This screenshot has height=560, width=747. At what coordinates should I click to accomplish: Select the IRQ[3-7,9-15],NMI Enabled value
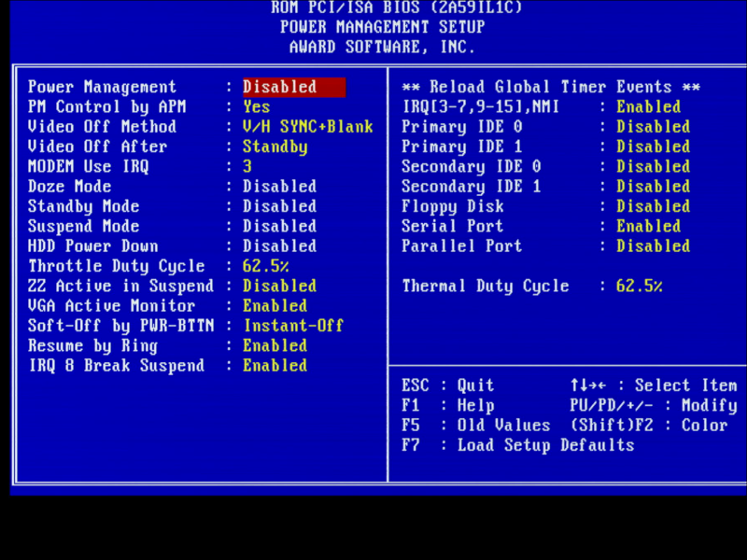point(648,106)
